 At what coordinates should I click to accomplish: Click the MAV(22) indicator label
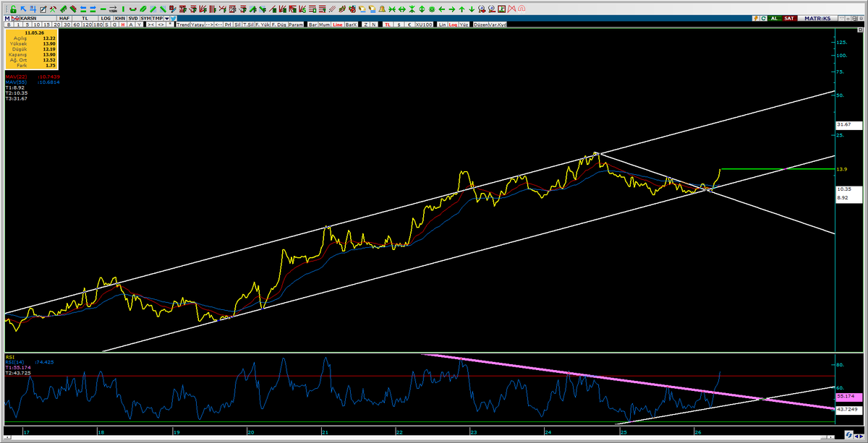(x=15, y=76)
